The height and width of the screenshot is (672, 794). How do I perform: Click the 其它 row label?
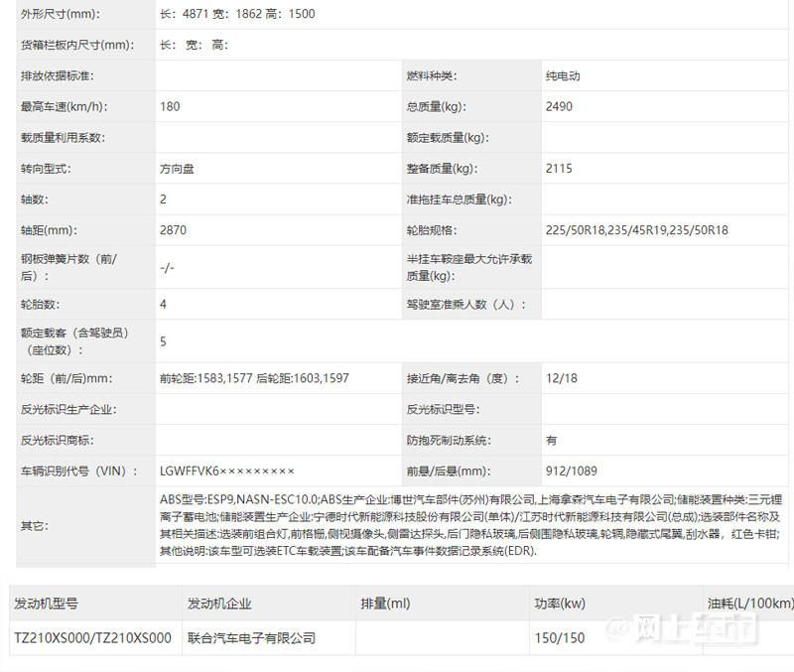pyautogui.click(x=35, y=526)
